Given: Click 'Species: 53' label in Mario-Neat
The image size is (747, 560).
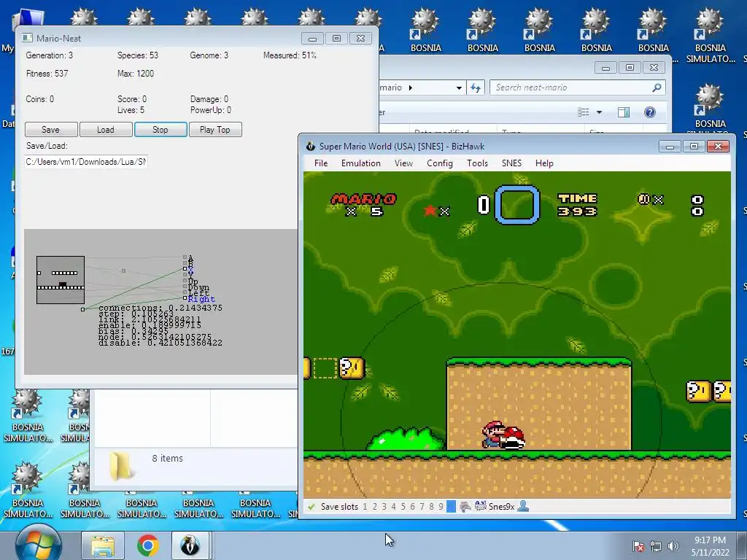Looking at the screenshot, I should point(138,55).
